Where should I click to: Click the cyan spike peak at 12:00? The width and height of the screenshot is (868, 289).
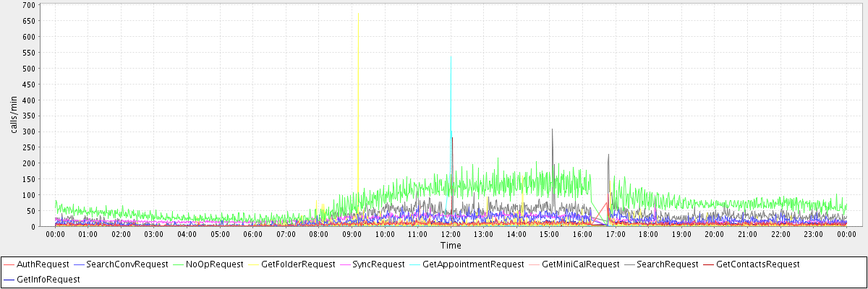tap(451, 58)
